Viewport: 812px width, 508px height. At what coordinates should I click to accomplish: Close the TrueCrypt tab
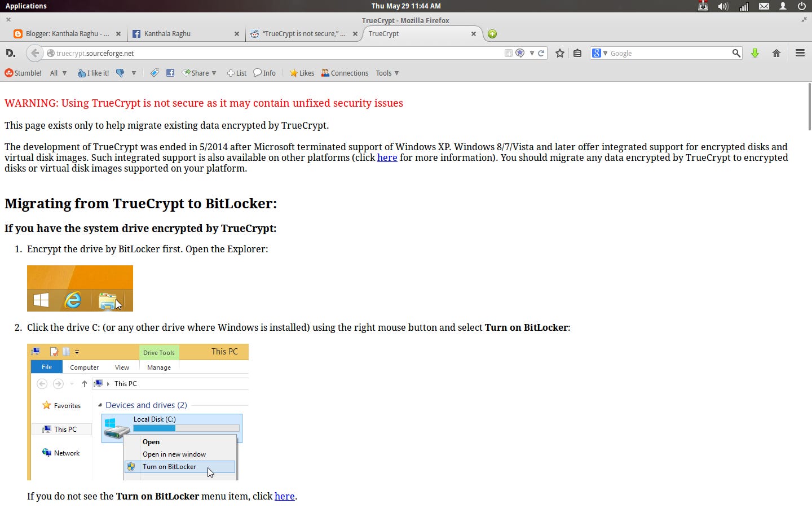click(x=474, y=34)
